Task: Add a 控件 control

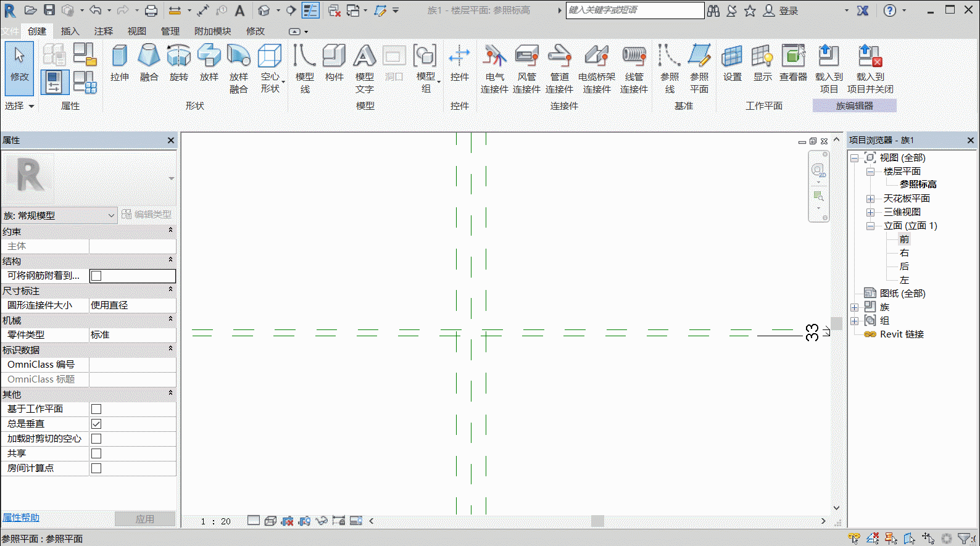Action: tap(459, 63)
